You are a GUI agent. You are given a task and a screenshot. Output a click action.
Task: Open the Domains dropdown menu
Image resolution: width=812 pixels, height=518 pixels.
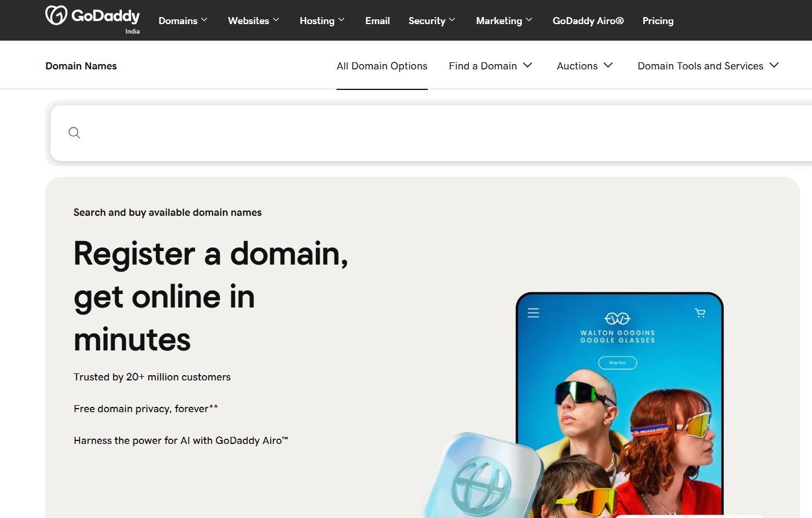coord(183,21)
